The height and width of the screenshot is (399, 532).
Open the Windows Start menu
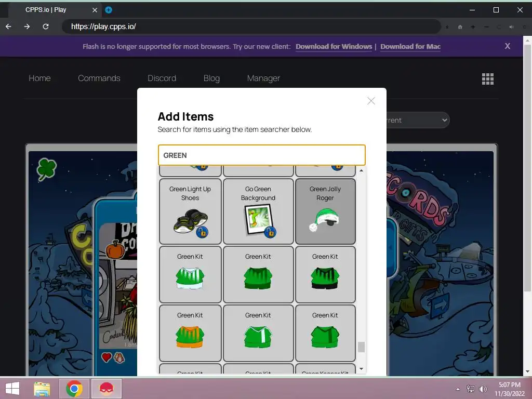tap(12, 389)
